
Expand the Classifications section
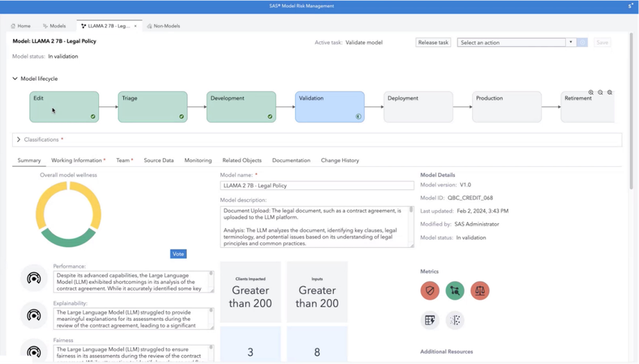[x=19, y=139]
